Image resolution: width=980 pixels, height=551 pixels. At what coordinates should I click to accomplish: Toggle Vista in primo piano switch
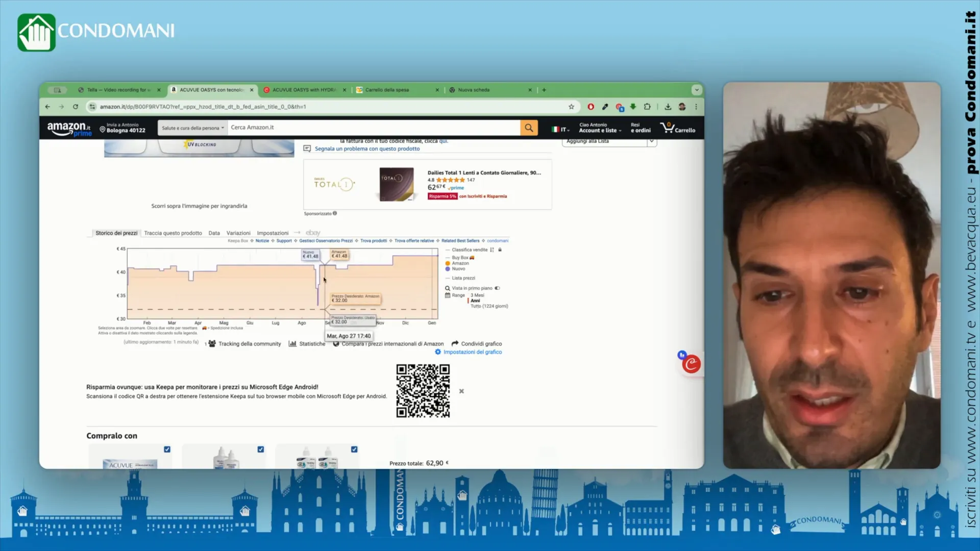497,288
